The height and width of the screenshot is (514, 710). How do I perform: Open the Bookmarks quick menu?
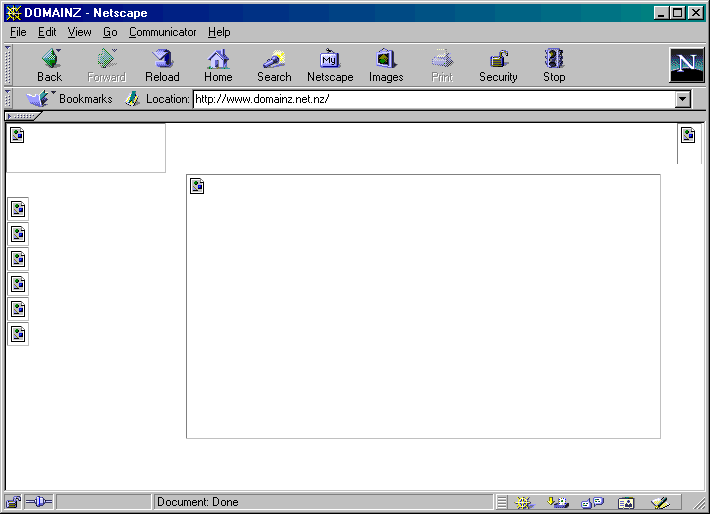(70, 99)
